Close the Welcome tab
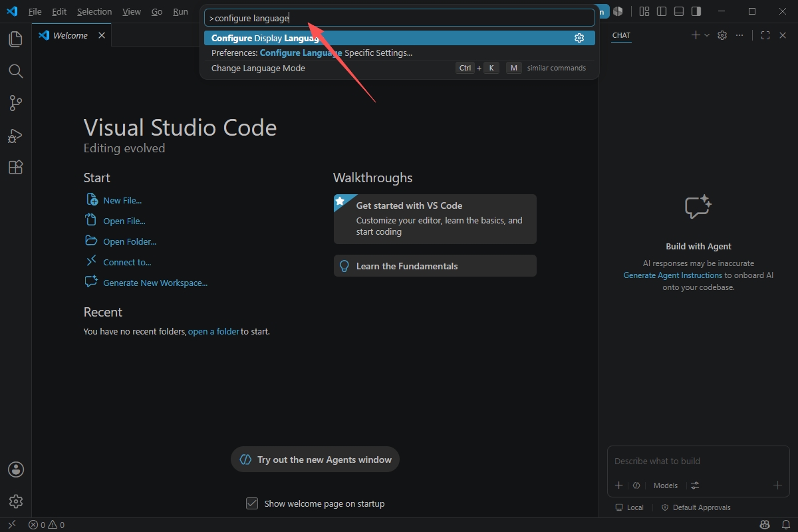Screen dimensions: 798x532 point(102,35)
